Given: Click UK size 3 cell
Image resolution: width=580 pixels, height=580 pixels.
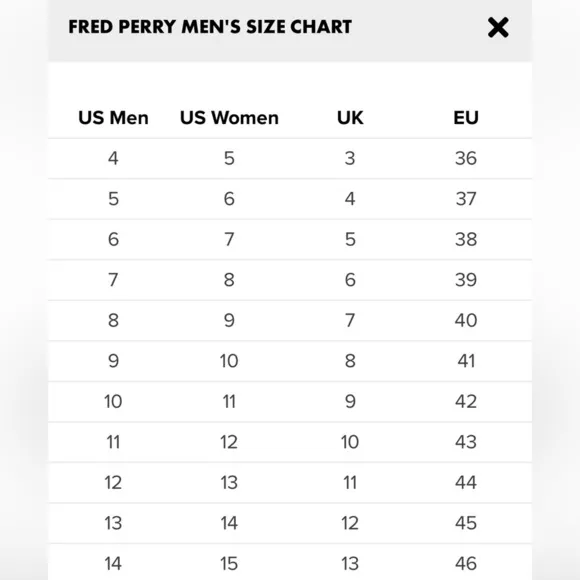Looking at the screenshot, I should tap(350, 158).
